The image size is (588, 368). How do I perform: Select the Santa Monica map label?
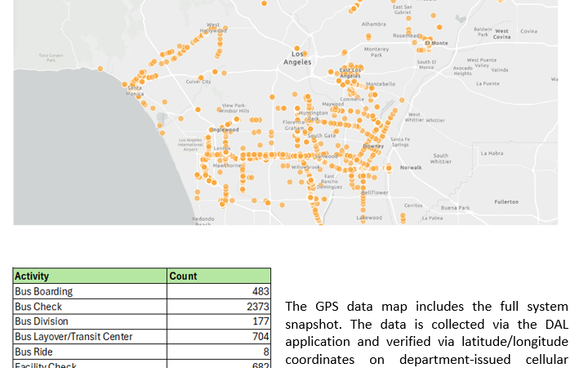134,92
